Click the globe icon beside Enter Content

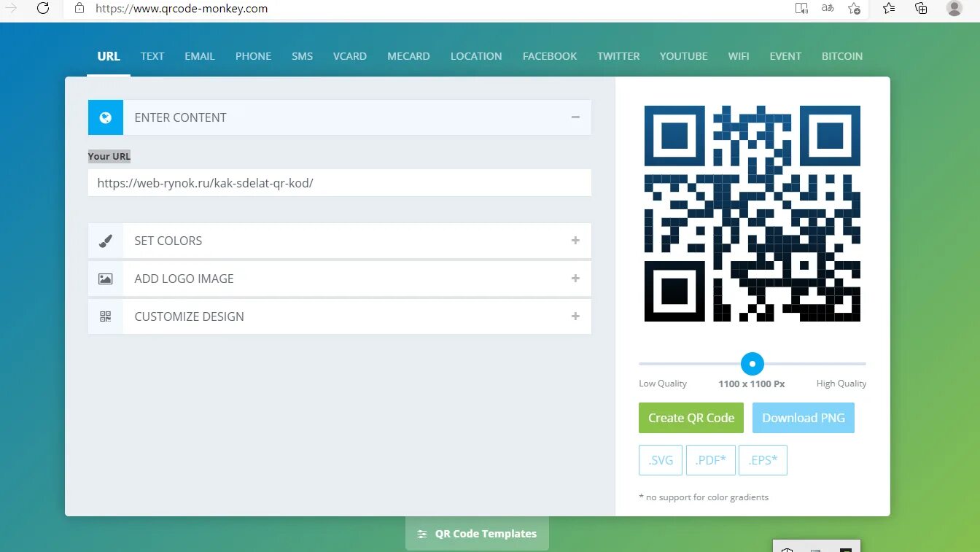(x=106, y=117)
